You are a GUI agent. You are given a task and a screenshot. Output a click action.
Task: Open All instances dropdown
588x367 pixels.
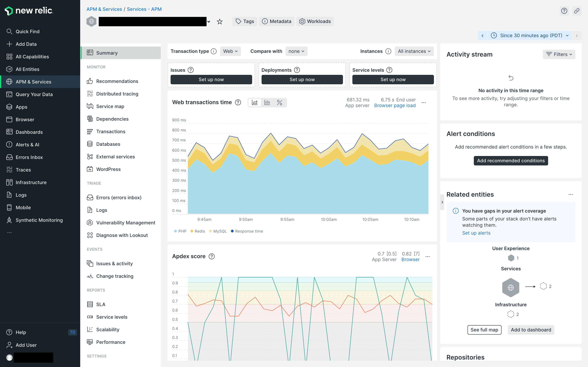point(414,51)
